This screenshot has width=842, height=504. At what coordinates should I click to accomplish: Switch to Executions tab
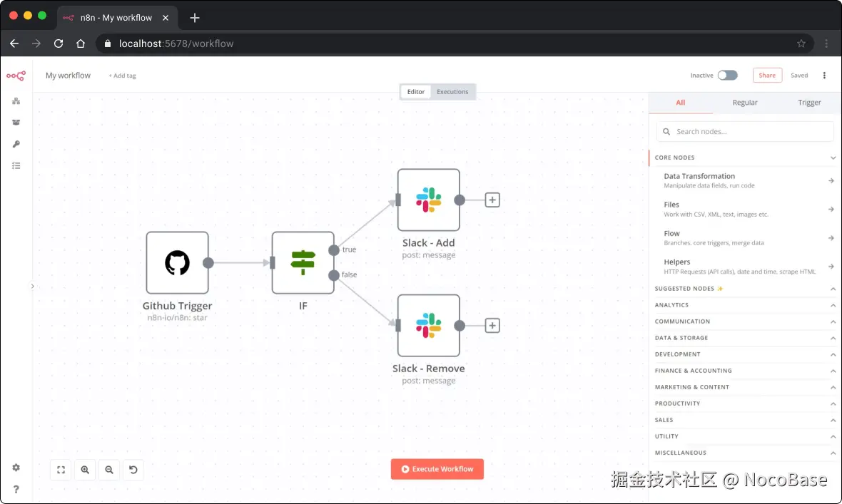pyautogui.click(x=452, y=92)
